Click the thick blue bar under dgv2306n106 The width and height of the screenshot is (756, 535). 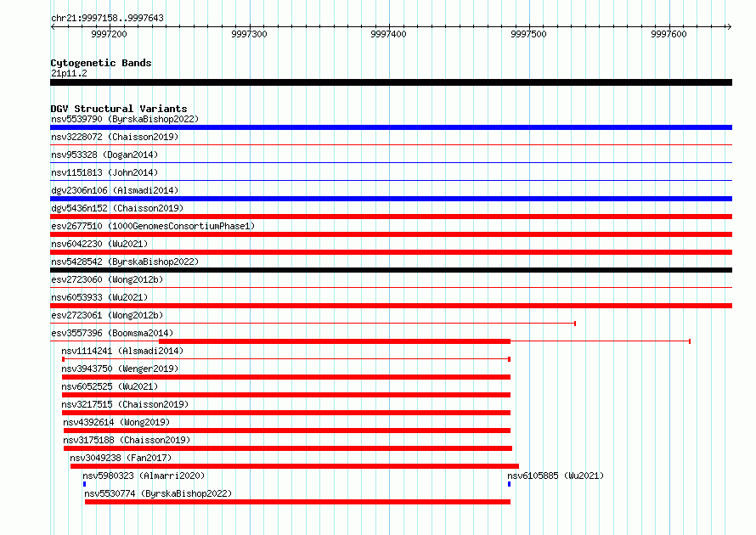click(391, 199)
